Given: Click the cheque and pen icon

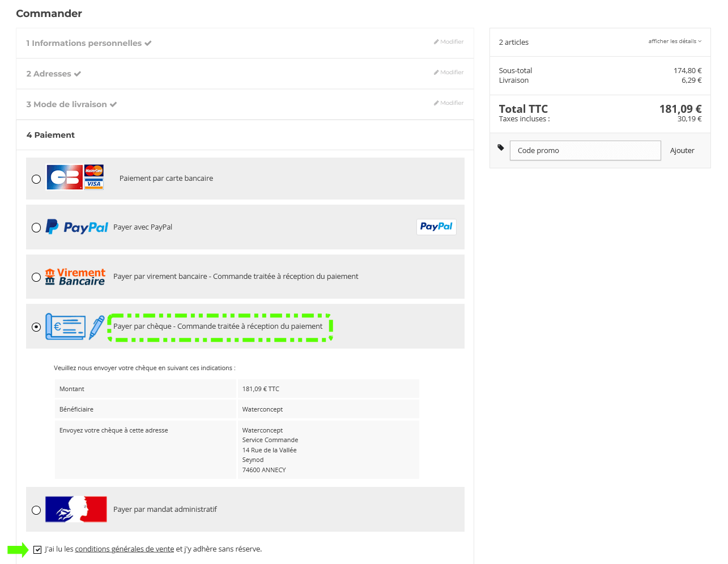Looking at the screenshot, I should [x=75, y=326].
